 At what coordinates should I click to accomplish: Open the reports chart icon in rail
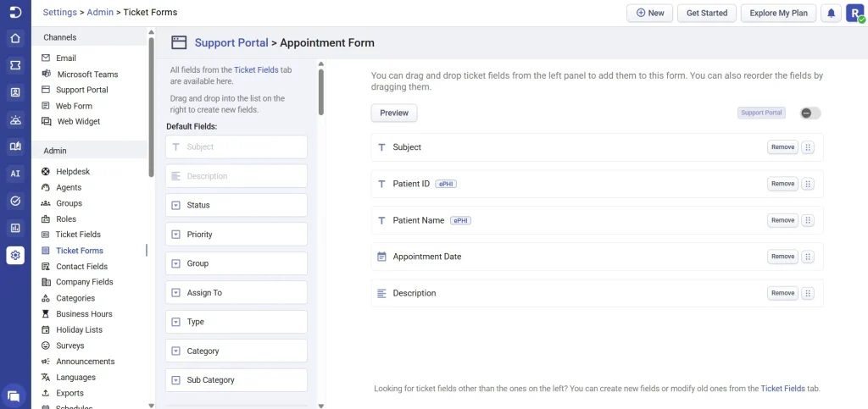pyautogui.click(x=15, y=228)
